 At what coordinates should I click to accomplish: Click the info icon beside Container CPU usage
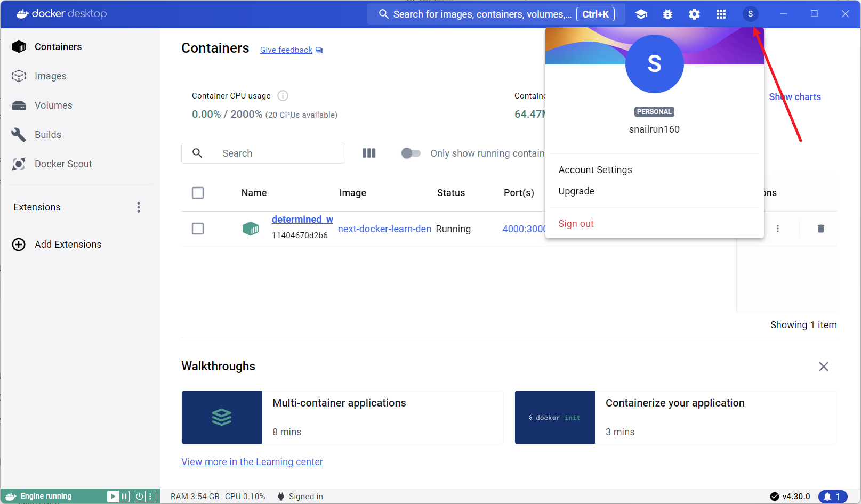(x=283, y=96)
